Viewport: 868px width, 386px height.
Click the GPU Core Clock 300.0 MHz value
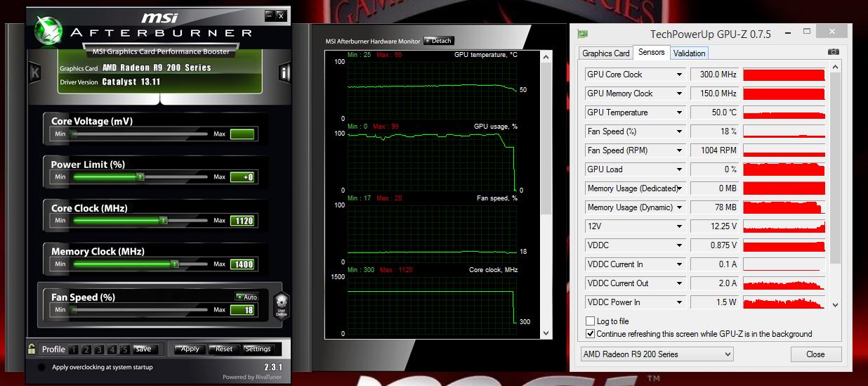(715, 75)
